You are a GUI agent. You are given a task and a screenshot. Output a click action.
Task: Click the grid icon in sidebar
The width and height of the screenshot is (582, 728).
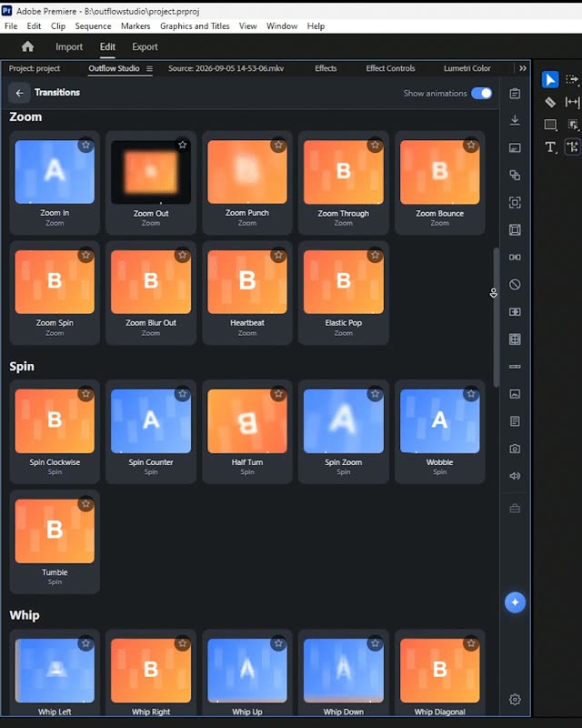click(x=515, y=339)
